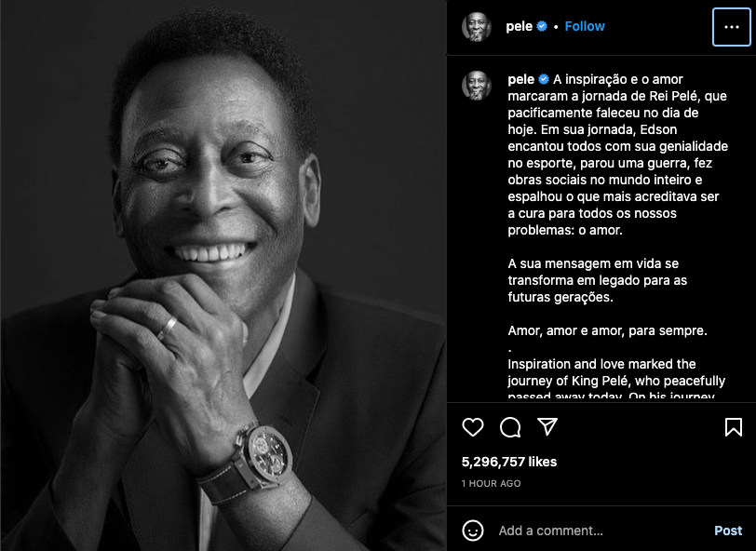Click the Portuguese caption text
This screenshot has width=756, height=551.
coord(617,205)
